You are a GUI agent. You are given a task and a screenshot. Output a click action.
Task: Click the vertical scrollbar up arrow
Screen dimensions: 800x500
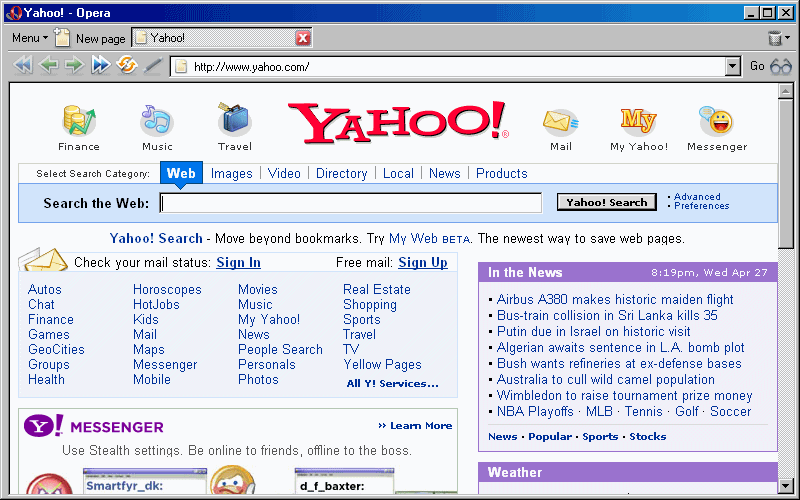point(785,91)
